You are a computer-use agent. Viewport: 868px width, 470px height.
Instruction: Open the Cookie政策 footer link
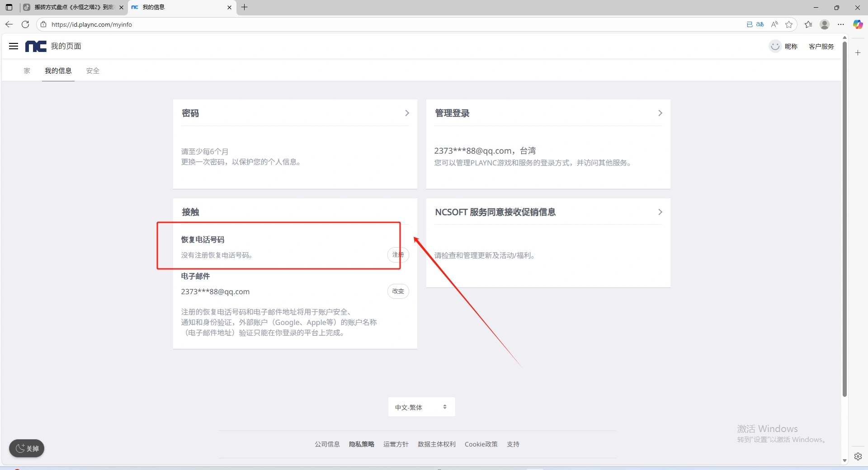click(x=481, y=444)
